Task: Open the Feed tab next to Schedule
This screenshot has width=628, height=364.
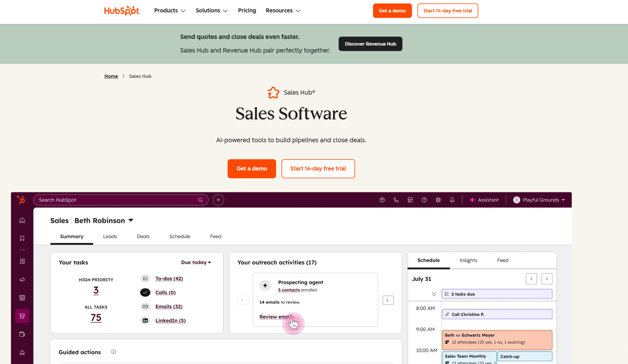Action: (216, 236)
